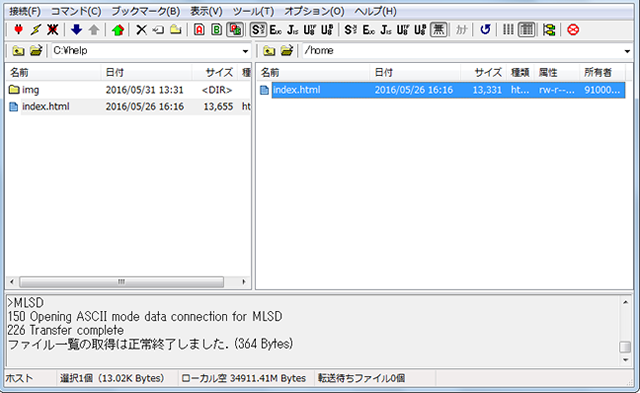640x393 pixels.
Task: Select JIS code in first kanji group
Action: coord(292,29)
